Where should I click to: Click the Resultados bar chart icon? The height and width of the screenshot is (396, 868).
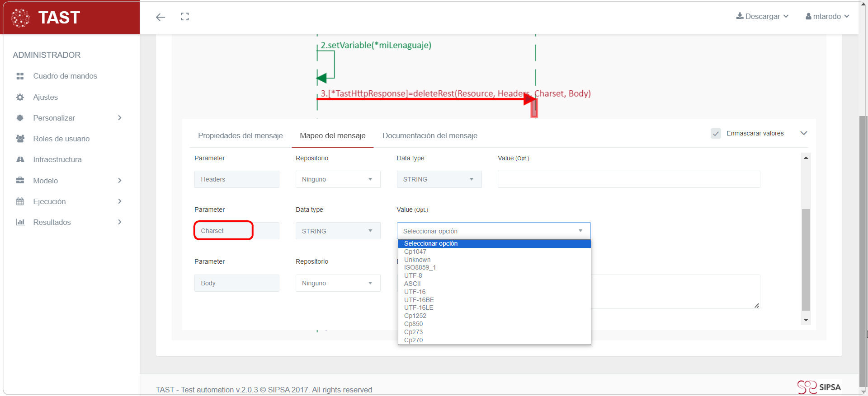pyautogui.click(x=20, y=222)
